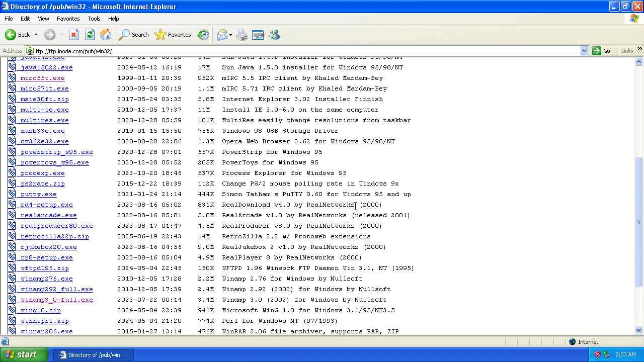Click the Links toolbar label
The height and width of the screenshot is (362, 644).
[x=627, y=51]
